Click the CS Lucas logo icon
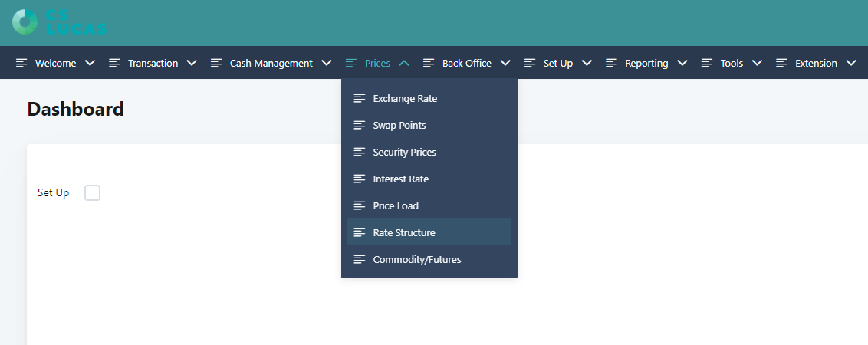This screenshot has width=868, height=345. click(25, 22)
